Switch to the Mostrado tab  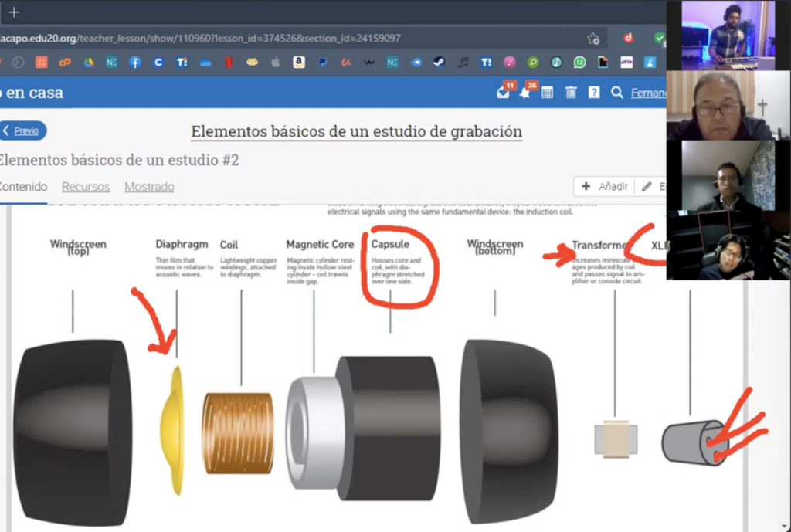click(149, 187)
